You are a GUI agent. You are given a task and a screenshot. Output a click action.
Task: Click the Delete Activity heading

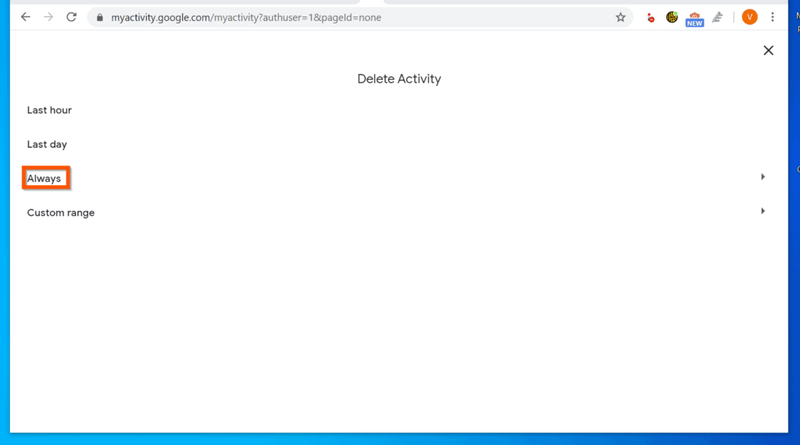399,79
